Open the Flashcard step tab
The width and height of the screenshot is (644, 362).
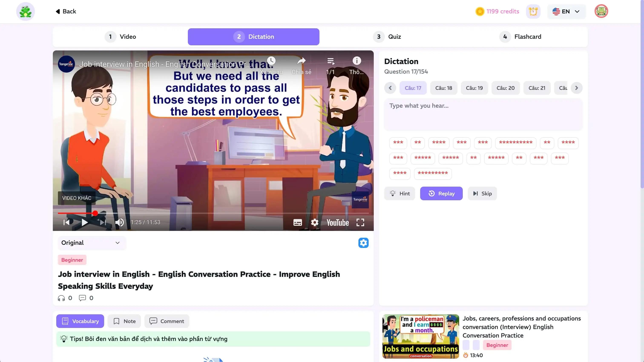[x=520, y=37]
